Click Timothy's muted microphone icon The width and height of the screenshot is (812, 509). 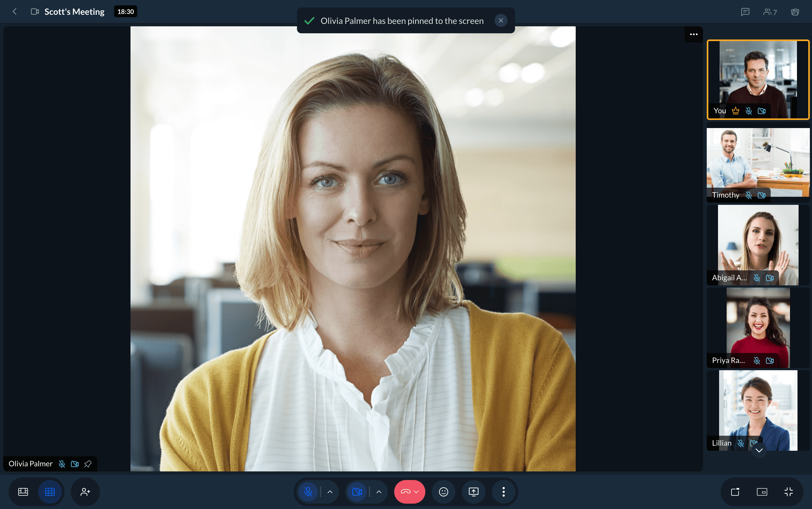[749, 195]
